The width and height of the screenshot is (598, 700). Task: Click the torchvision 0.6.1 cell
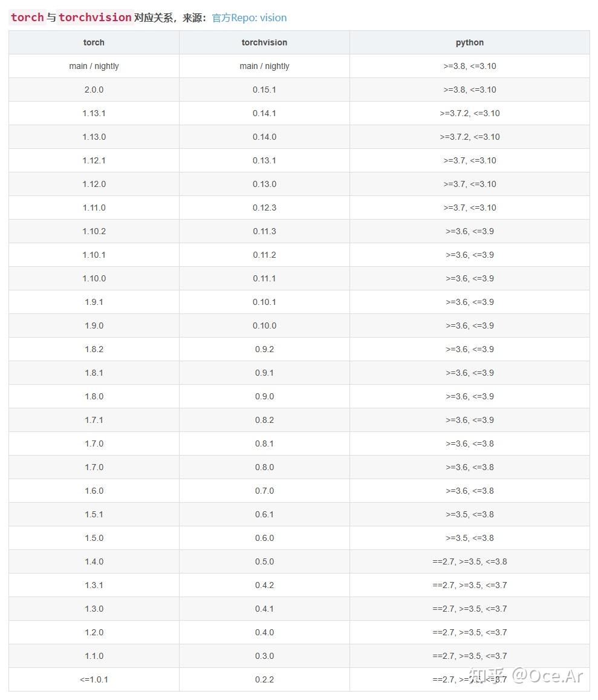click(x=264, y=514)
